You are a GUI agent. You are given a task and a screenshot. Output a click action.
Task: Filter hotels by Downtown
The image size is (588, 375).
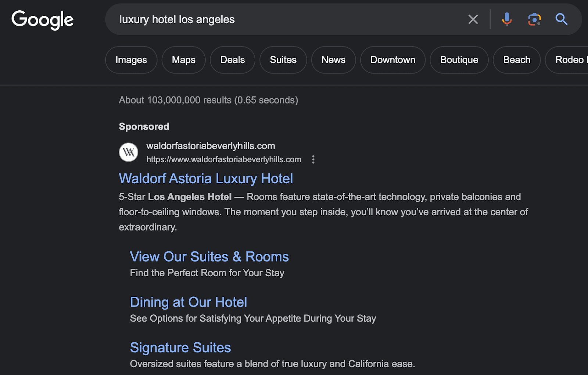click(392, 60)
